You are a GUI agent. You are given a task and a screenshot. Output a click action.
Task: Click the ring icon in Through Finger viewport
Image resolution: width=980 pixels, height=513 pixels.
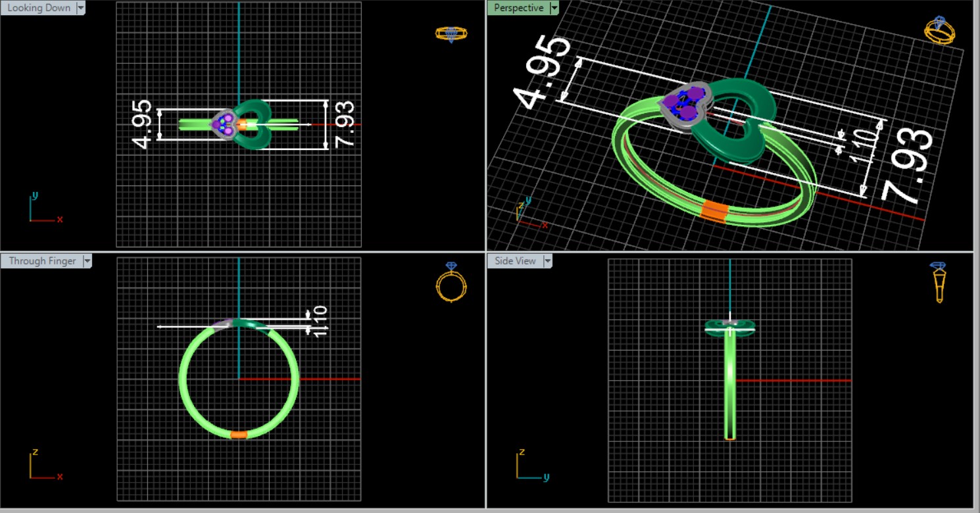tap(451, 283)
